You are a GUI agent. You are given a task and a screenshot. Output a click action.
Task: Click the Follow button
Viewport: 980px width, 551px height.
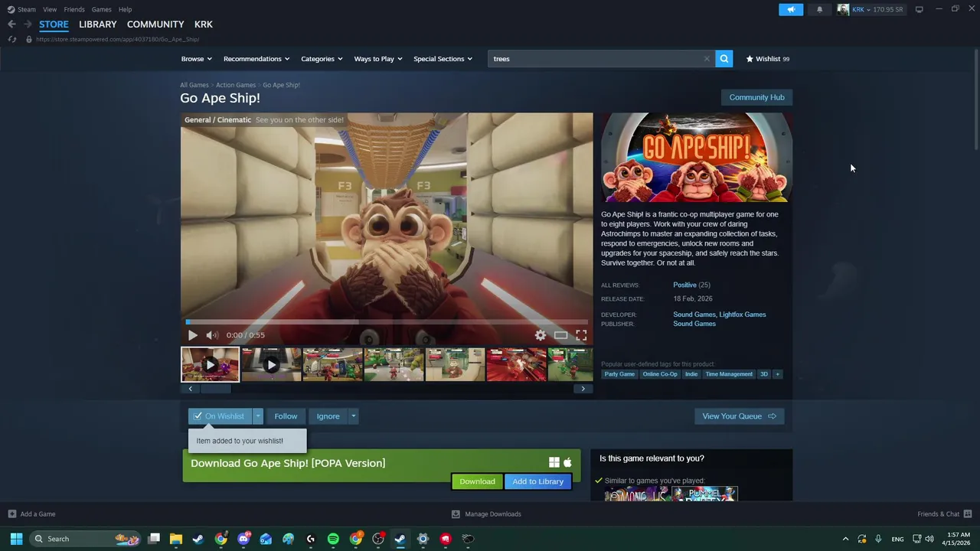286,416
